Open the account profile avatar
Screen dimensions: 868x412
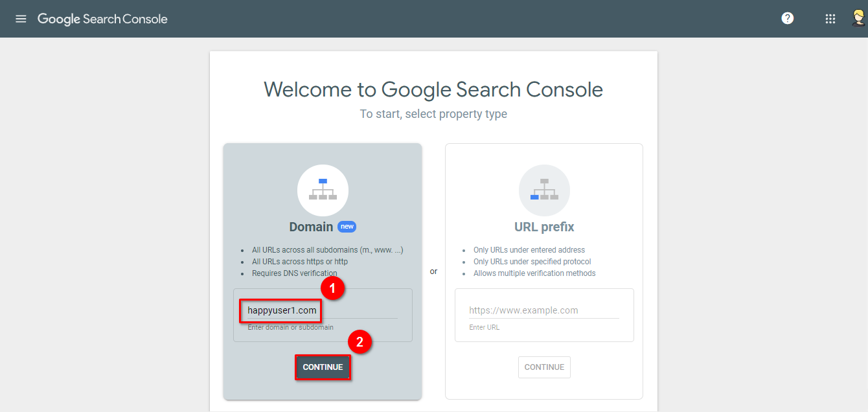point(859,18)
